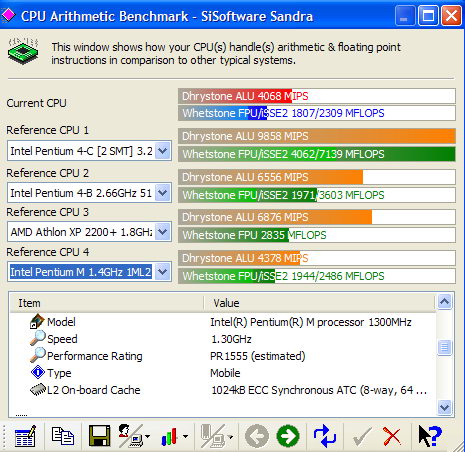This screenshot has height=452, width=465.
Task: Select the Model row in the list
Action: point(223,322)
